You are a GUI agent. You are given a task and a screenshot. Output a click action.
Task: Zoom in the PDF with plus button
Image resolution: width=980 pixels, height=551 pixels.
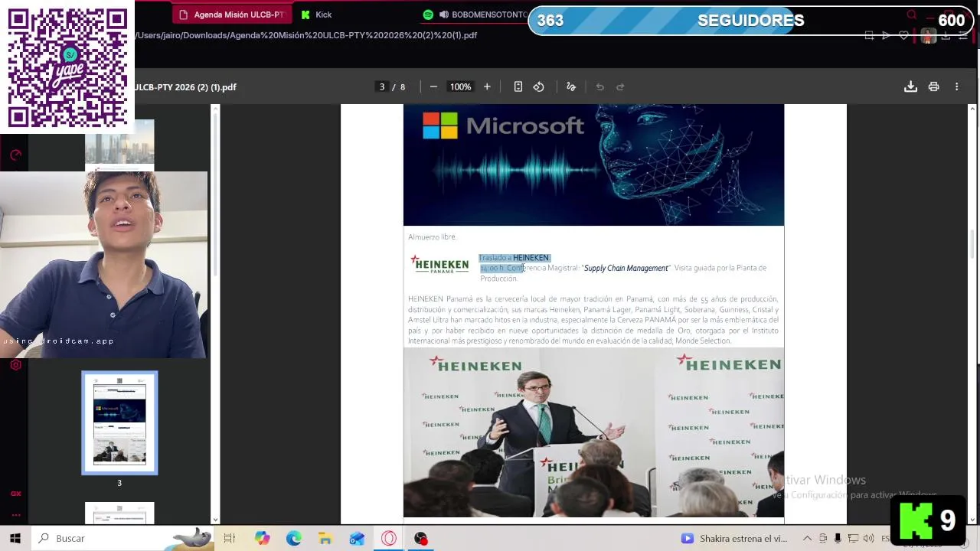487,86
